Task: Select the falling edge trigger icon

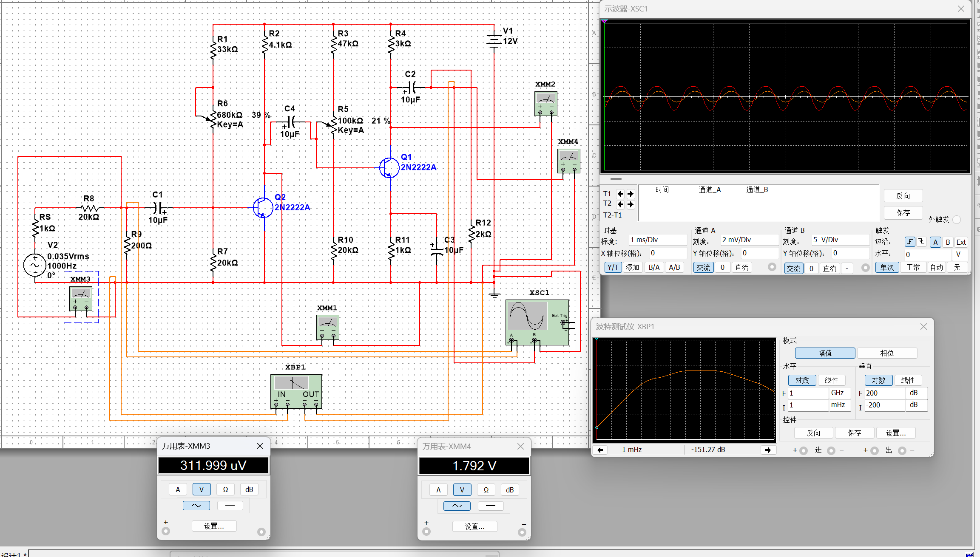Action: [921, 242]
